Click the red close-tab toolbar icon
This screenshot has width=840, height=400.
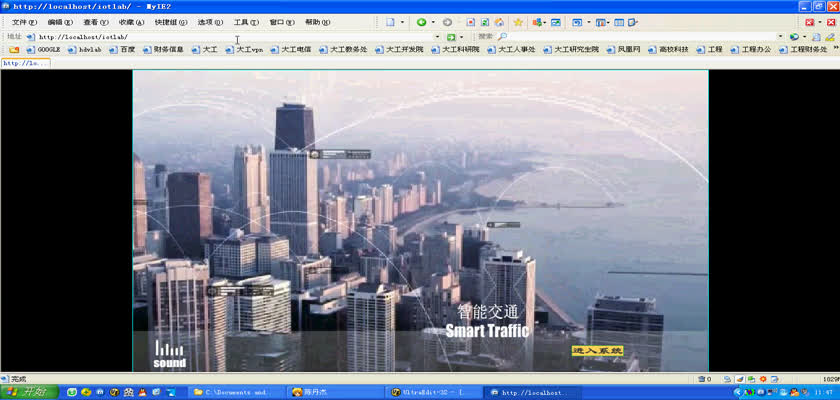coord(809,22)
